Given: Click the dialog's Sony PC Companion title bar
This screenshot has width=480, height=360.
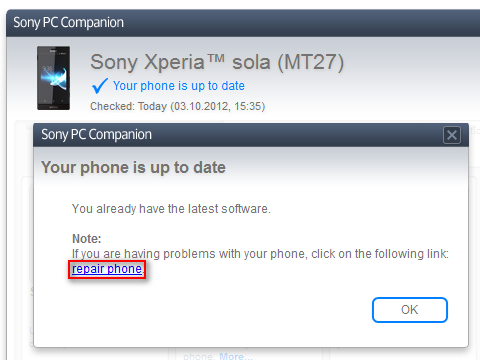Looking at the screenshot, I should tap(238, 135).
